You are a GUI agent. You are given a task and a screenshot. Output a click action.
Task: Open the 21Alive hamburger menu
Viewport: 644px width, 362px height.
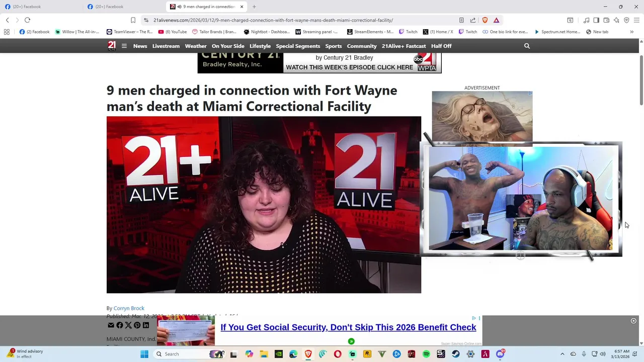click(124, 46)
